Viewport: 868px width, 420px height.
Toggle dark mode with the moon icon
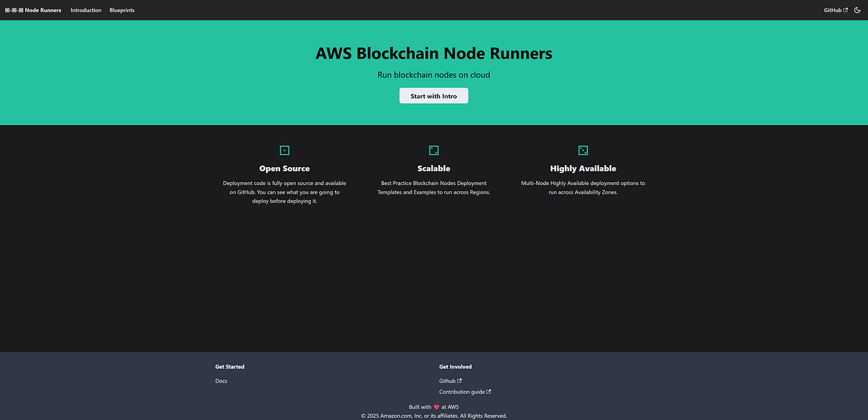click(x=857, y=10)
